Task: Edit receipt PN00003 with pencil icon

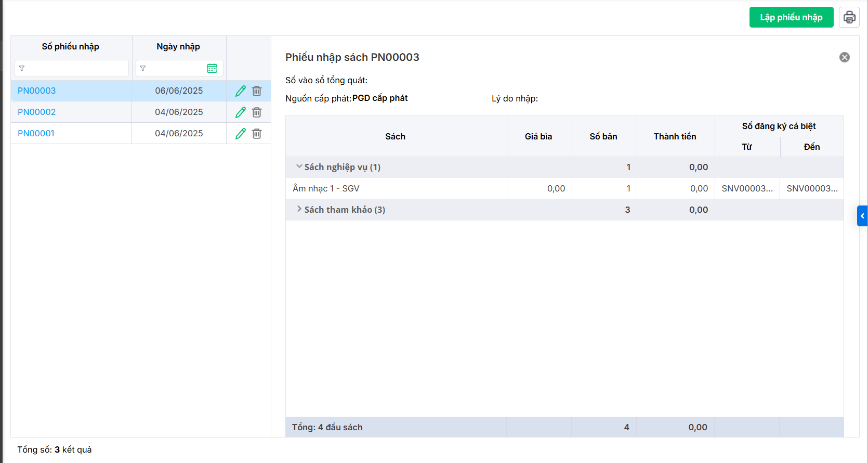Action: pyautogui.click(x=241, y=91)
